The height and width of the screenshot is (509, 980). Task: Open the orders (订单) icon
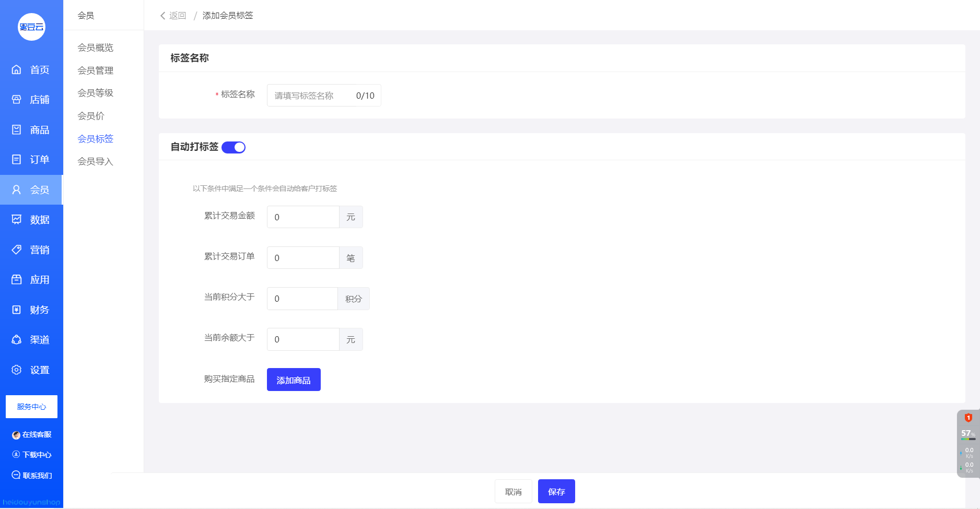coord(17,159)
